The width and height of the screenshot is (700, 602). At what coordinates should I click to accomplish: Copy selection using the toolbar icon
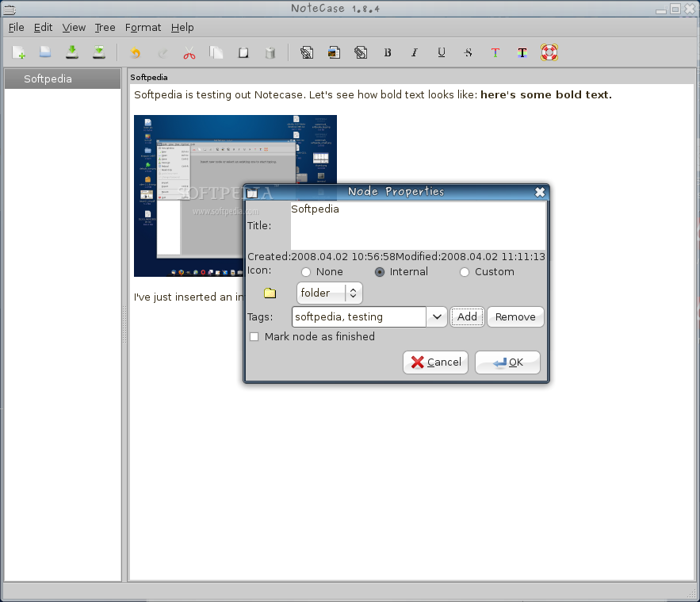(216, 52)
